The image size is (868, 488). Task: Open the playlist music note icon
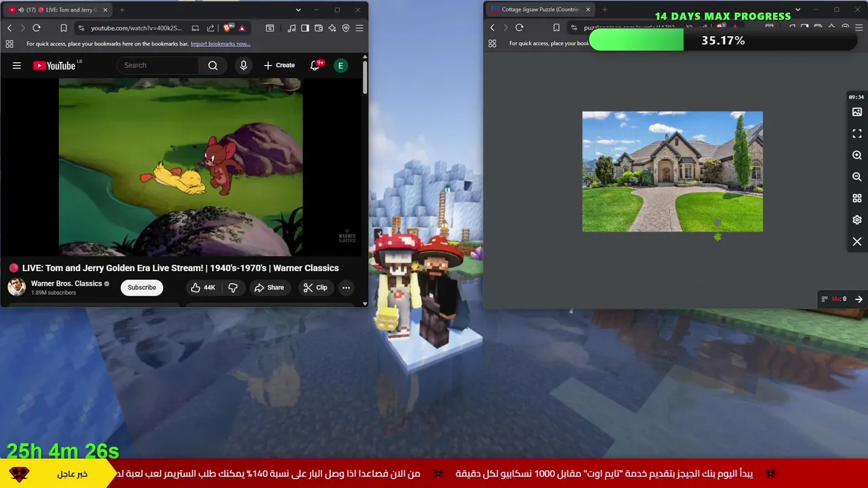pos(292,28)
